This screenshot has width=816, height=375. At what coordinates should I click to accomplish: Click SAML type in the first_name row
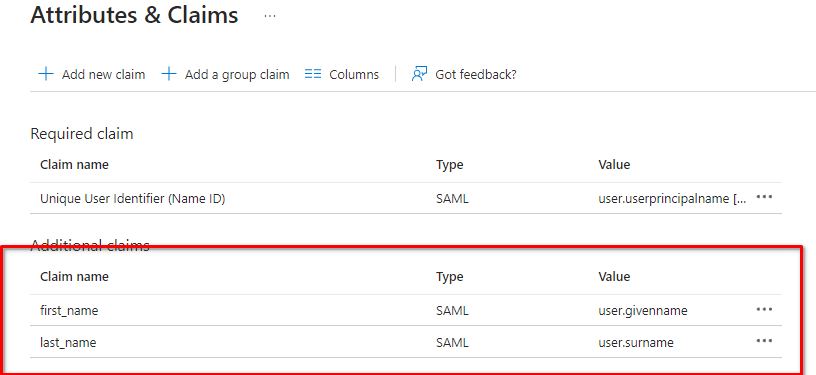click(452, 311)
